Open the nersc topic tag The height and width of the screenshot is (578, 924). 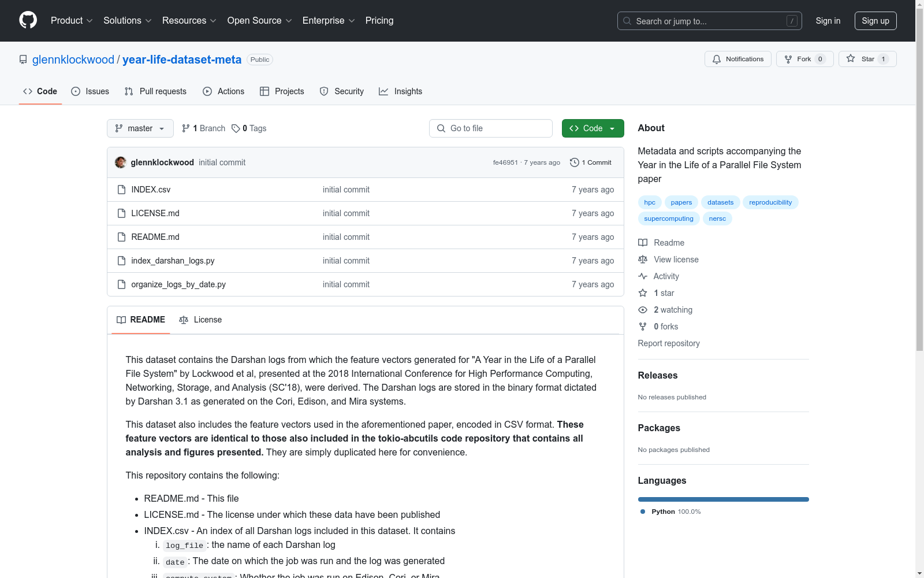tap(717, 218)
